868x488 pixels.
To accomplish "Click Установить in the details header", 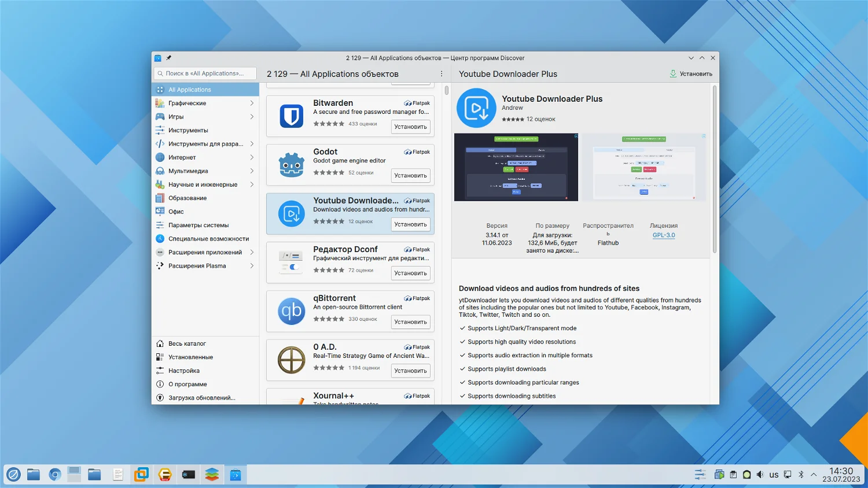I will 691,74.
